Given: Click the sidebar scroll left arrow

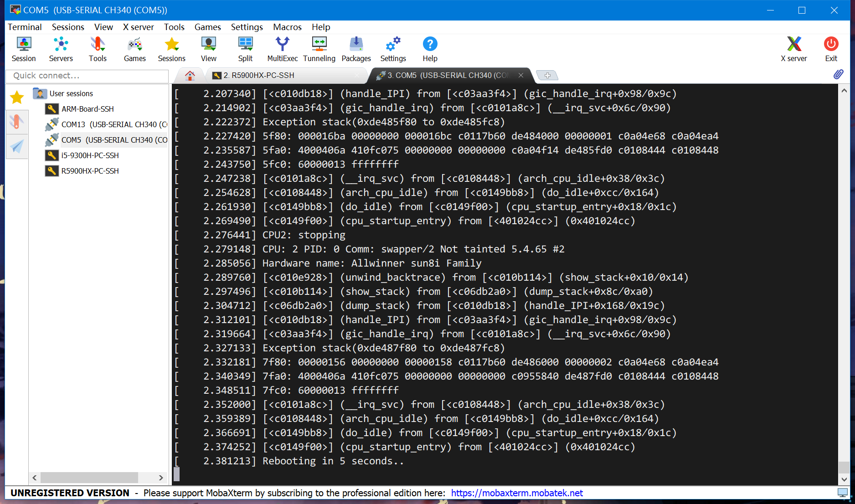Looking at the screenshot, I should (x=35, y=478).
